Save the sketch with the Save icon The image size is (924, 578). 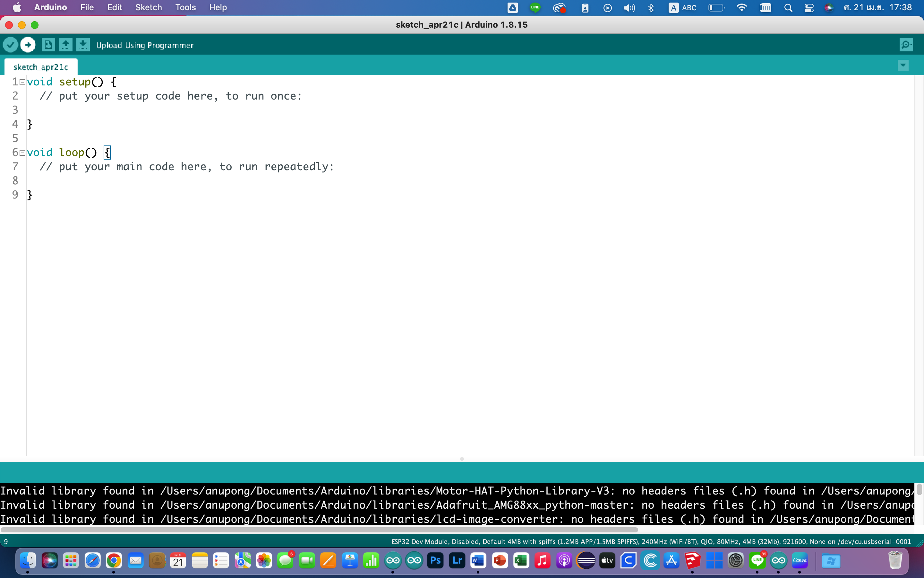[83, 45]
